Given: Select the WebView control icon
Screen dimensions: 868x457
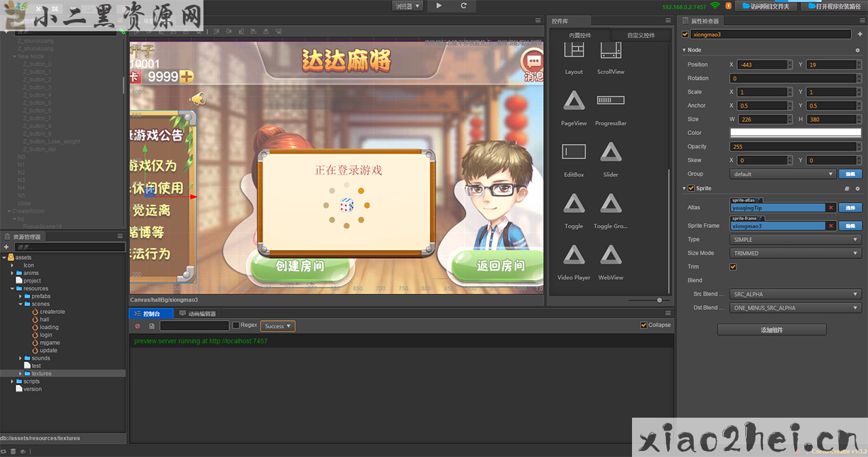Looking at the screenshot, I should (x=611, y=254).
